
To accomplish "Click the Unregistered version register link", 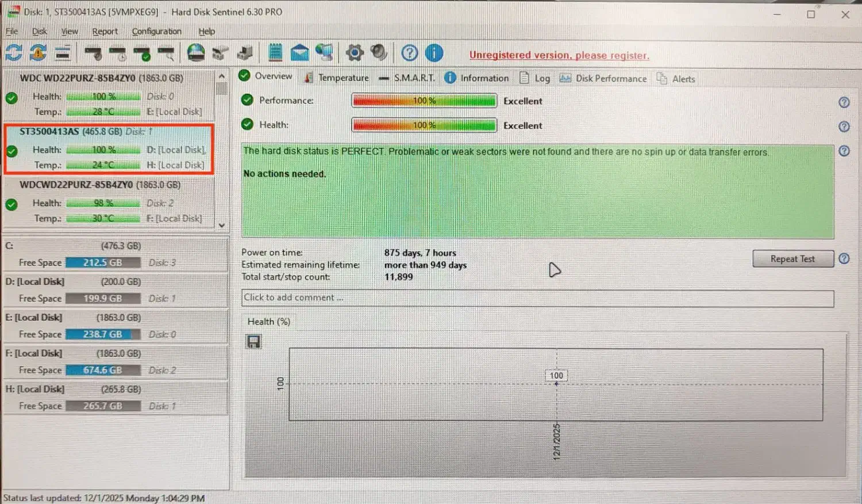I will (559, 56).
